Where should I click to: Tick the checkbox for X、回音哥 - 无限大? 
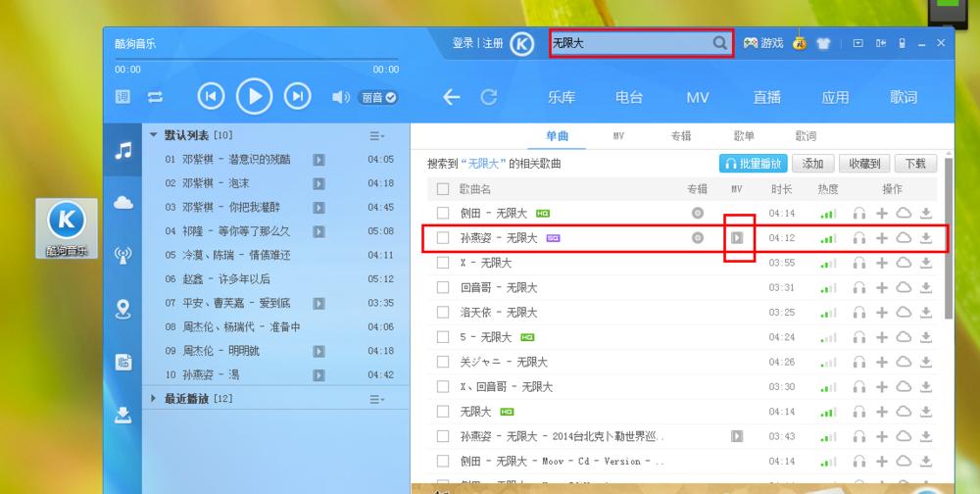(x=443, y=386)
